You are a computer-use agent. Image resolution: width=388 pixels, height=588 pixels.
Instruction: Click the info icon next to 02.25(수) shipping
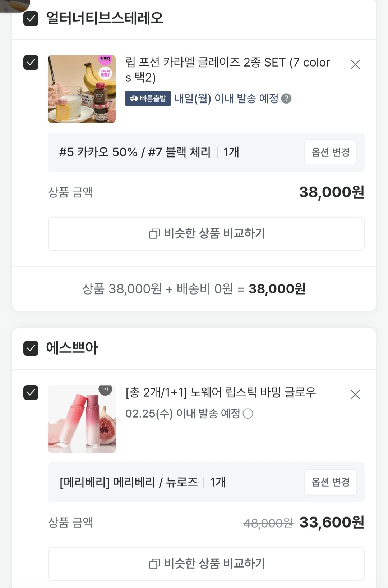click(248, 414)
